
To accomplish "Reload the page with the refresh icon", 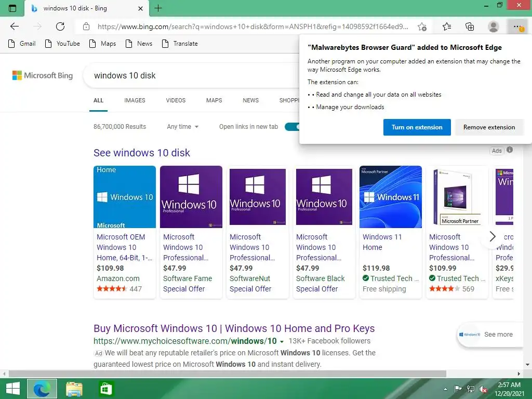I will [60, 26].
